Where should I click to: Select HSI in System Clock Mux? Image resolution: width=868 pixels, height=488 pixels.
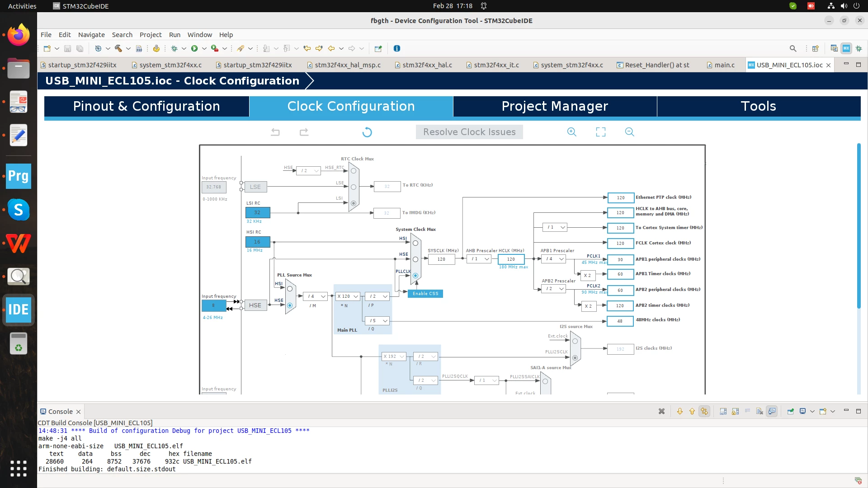pyautogui.click(x=415, y=243)
